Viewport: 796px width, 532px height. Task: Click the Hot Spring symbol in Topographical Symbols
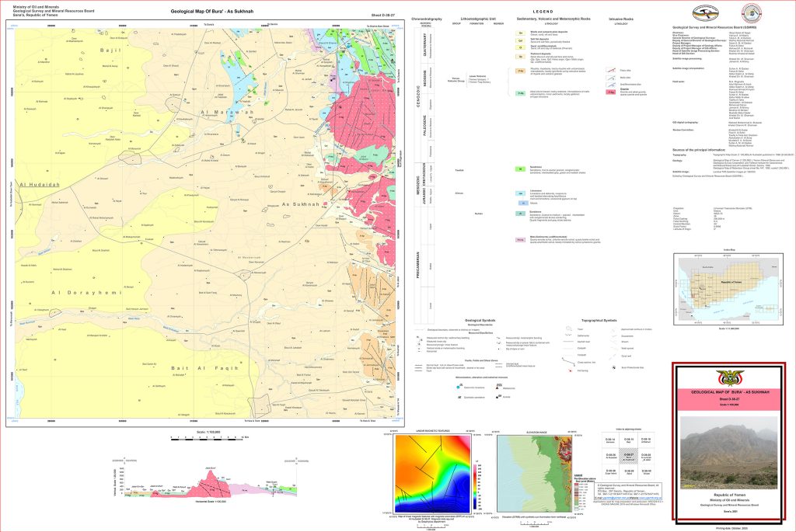pyautogui.click(x=572, y=371)
